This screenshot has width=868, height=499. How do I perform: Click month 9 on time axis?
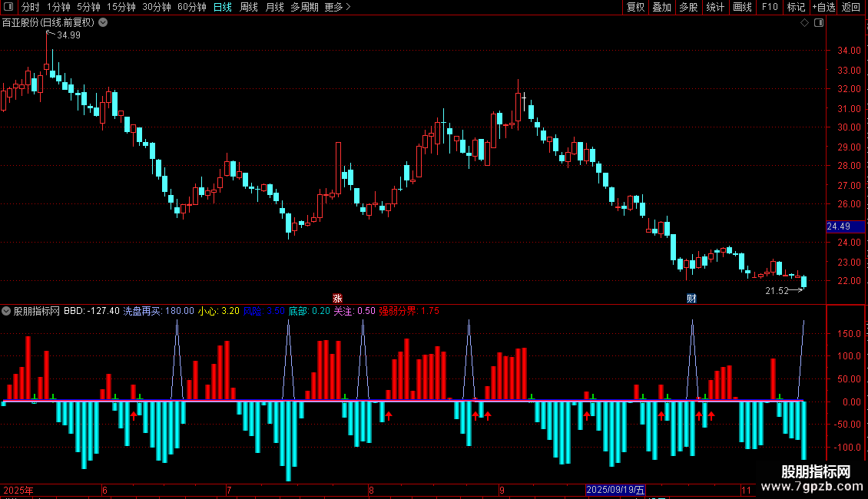(502, 490)
